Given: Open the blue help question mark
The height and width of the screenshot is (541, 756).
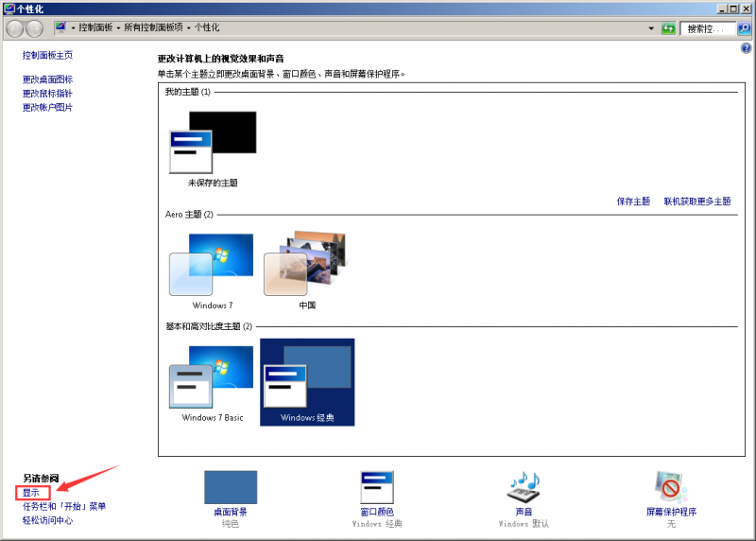Looking at the screenshot, I should 746,48.
